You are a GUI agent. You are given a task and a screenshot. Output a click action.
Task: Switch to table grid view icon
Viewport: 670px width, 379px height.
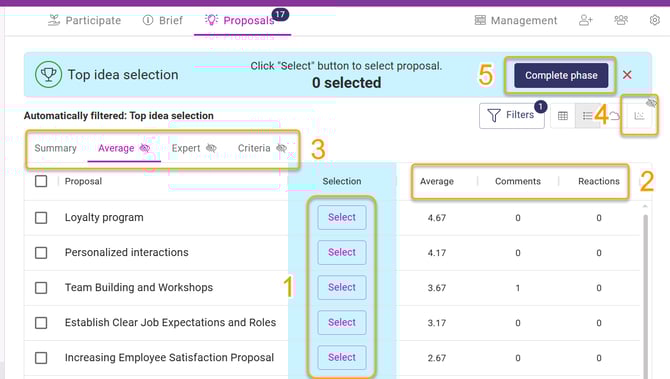(563, 116)
